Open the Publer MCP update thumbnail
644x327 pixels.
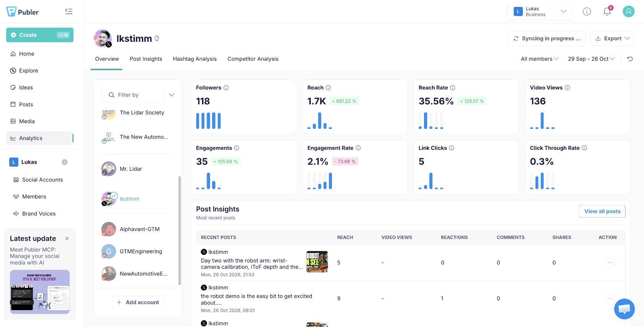click(x=40, y=292)
